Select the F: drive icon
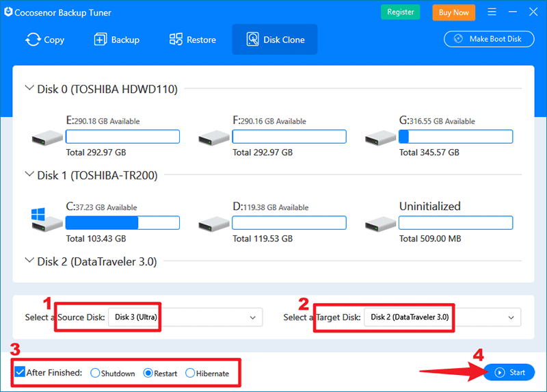Viewport: 547px width, 392px height. (x=214, y=138)
